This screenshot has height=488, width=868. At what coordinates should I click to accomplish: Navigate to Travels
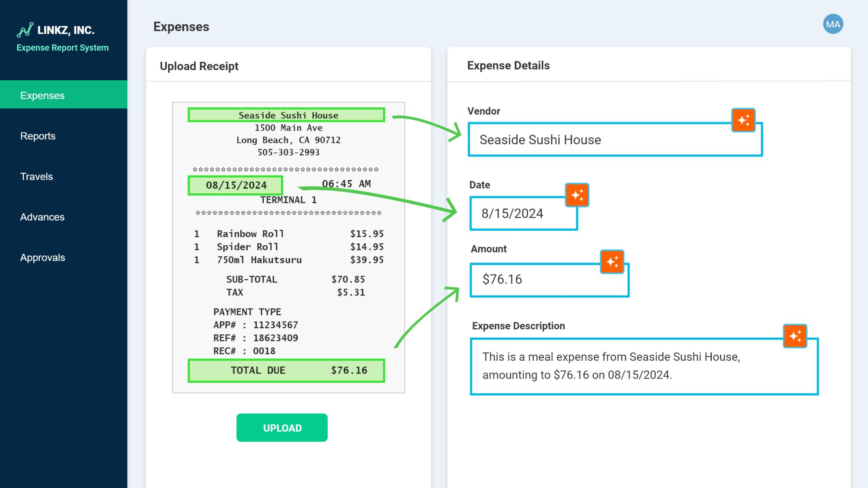[x=36, y=176]
